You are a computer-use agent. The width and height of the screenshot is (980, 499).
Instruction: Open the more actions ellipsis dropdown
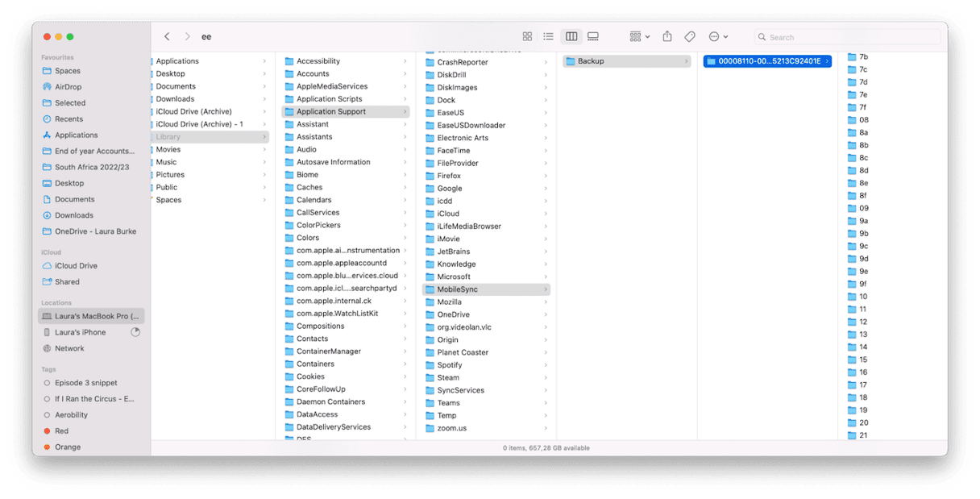716,36
